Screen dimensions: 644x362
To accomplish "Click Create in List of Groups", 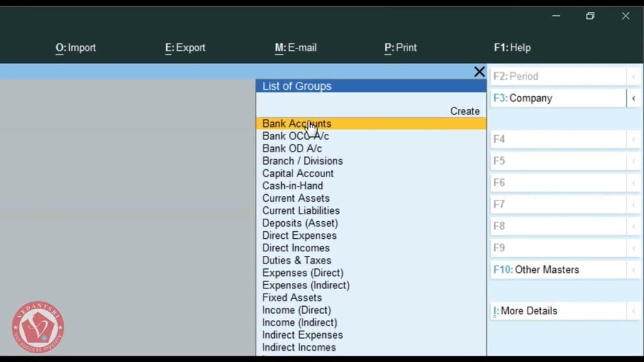I will coord(465,111).
